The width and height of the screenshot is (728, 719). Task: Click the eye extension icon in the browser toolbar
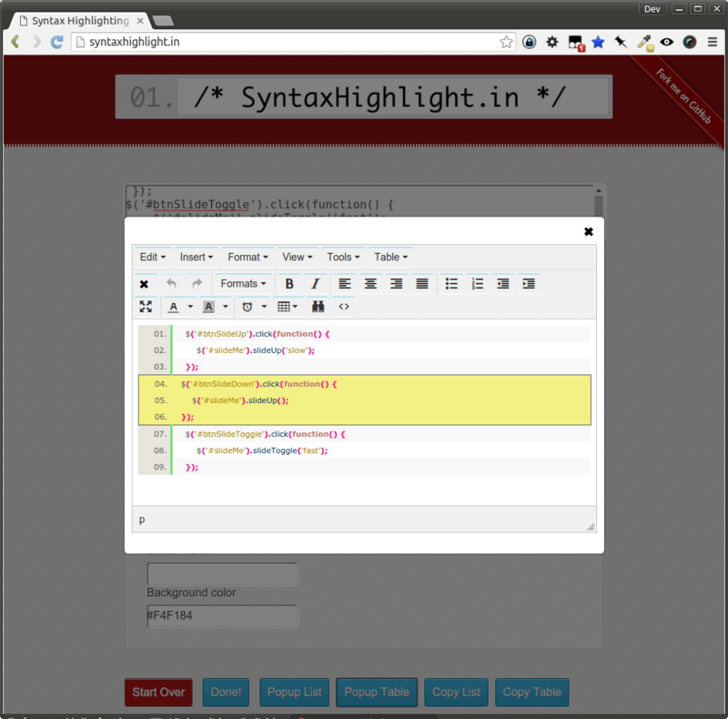point(667,42)
